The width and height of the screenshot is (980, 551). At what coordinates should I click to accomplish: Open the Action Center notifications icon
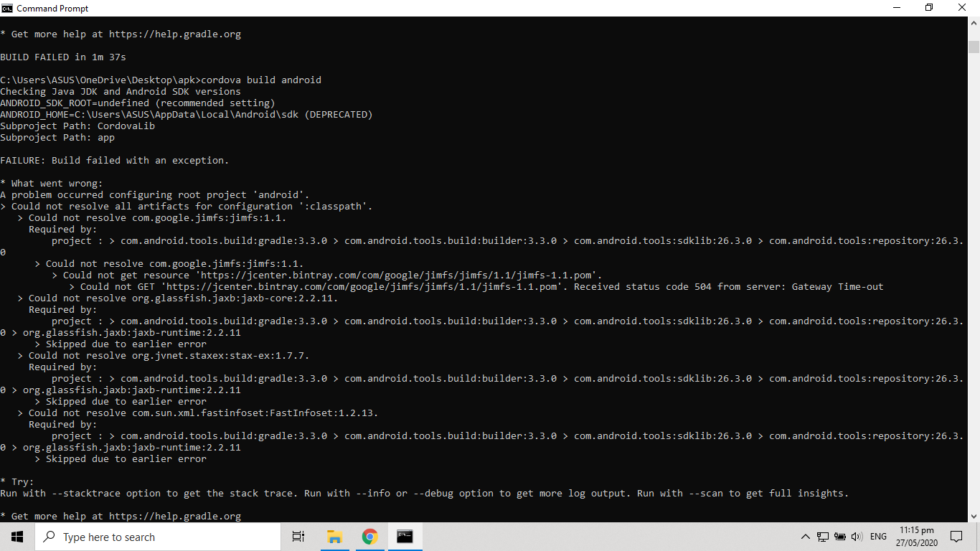point(956,537)
